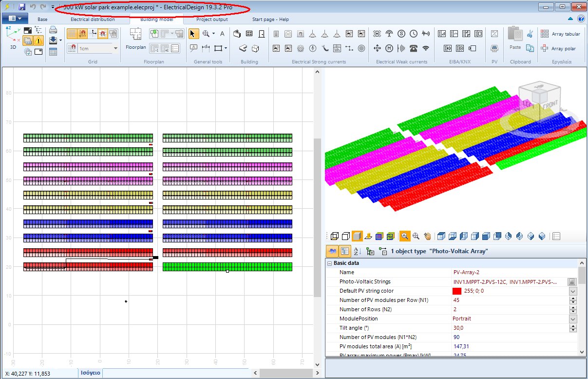
Task: Toggle the selection arrow tool
Action: (193, 33)
